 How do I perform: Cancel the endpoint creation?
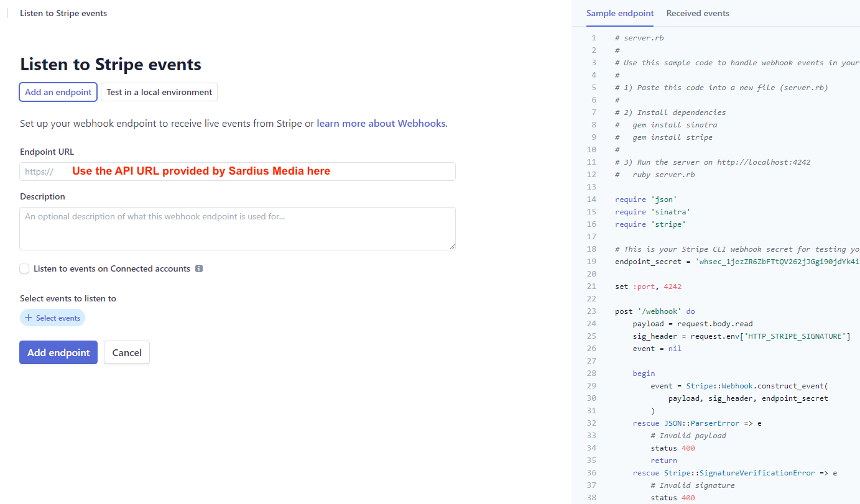(127, 352)
